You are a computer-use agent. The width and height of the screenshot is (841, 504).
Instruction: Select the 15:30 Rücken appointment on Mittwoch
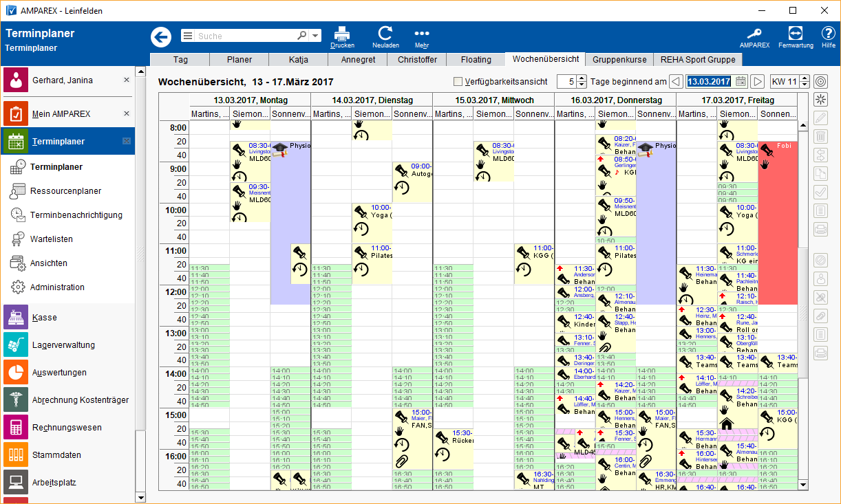453,449
